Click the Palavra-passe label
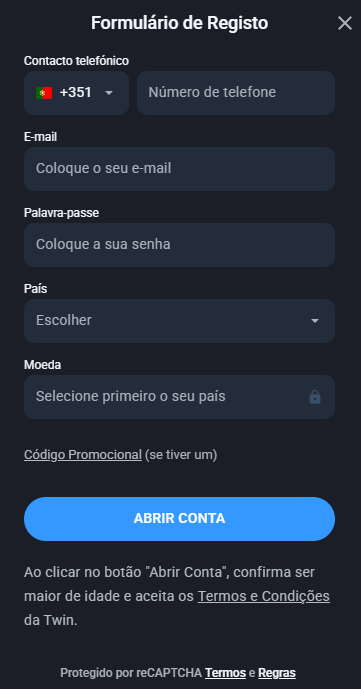 click(61, 213)
